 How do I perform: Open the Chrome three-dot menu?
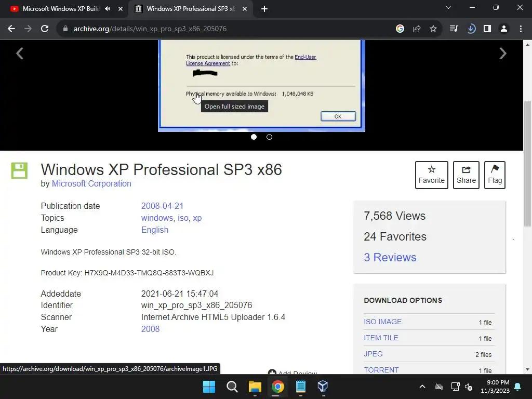coord(521,29)
